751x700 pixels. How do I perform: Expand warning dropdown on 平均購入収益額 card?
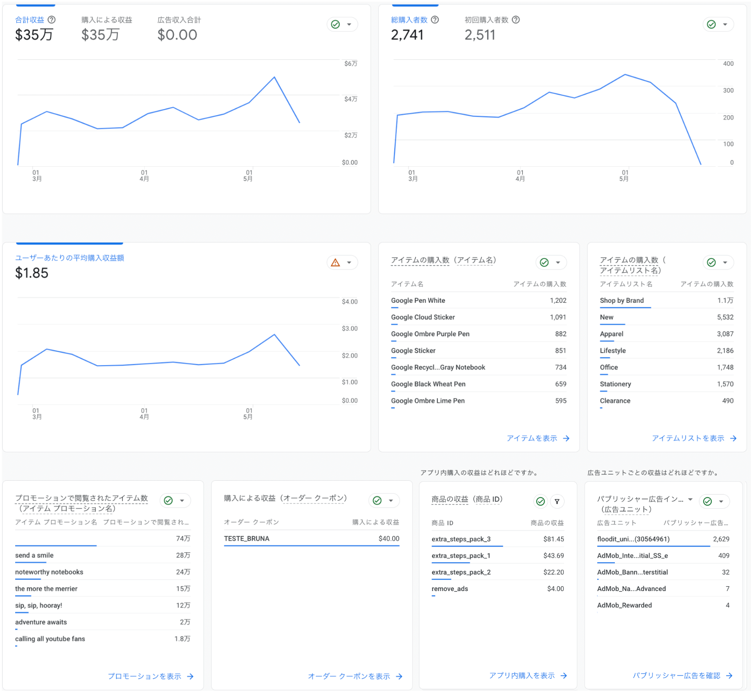349,262
